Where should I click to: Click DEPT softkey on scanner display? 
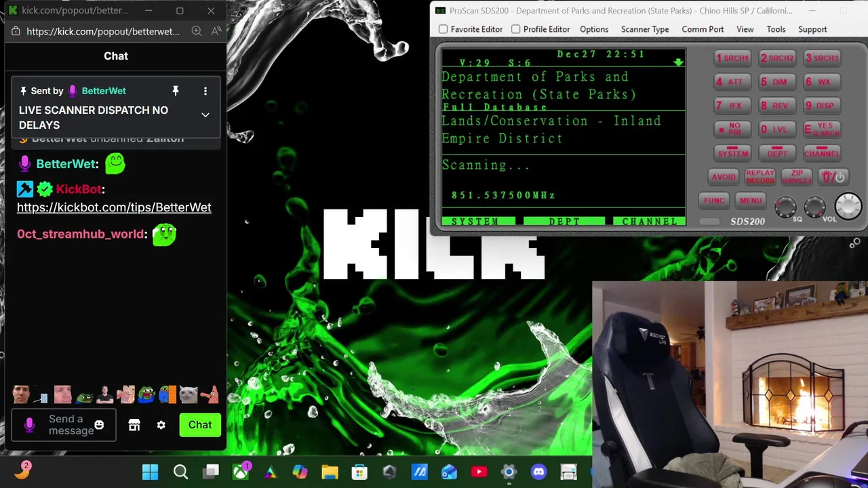(564, 222)
